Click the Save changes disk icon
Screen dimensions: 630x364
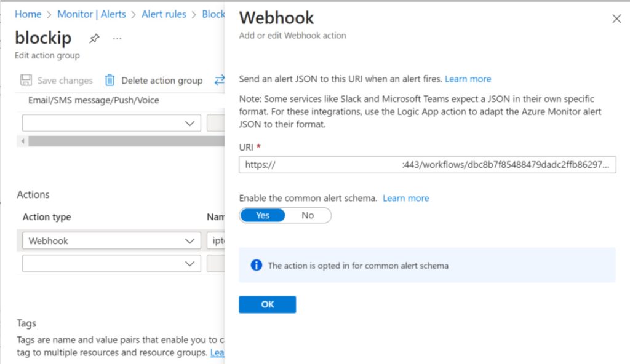click(26, 81)
